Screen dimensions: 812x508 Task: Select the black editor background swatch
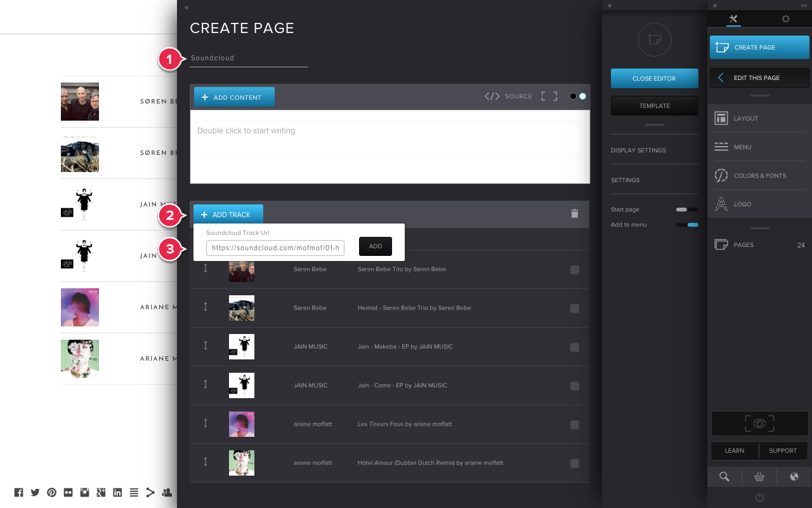coord(573,97)
